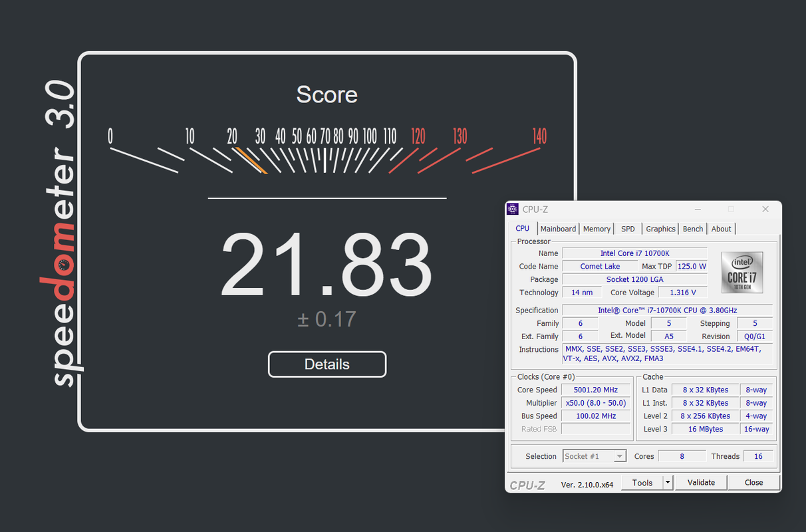
Task: Switch to the Mainboard tab
Action: [x=558, y=229]
